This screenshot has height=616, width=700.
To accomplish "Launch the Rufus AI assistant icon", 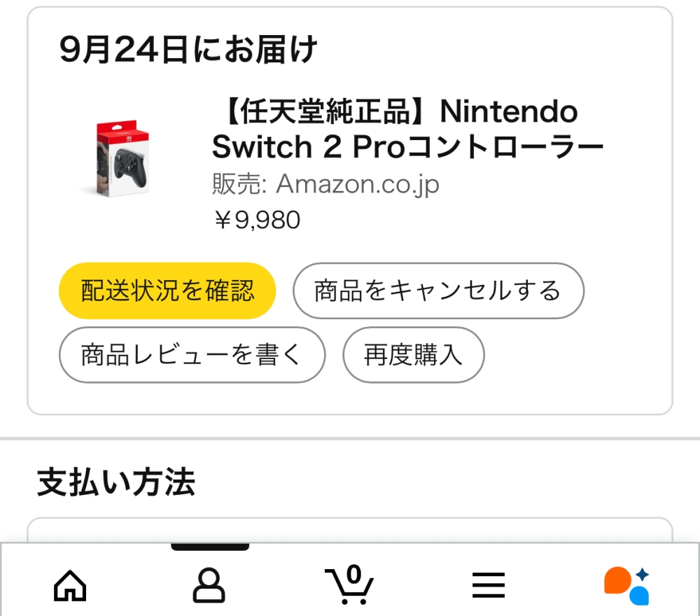I will [626, 586].
